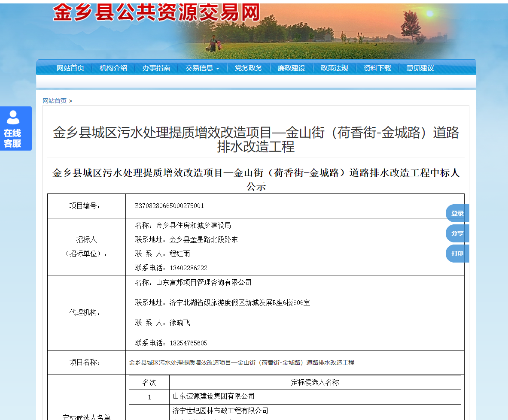This screenshot has width=508, height=420.
Task: Click the candidate 济宁世纪园林市政工程有限公司
Action: click(x=220, y=411)
